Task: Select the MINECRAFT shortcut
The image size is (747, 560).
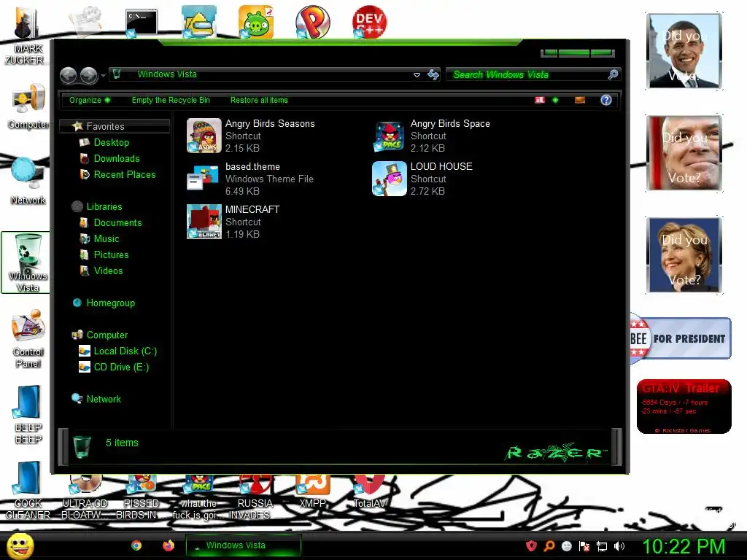Action: (x=233, y=222)
